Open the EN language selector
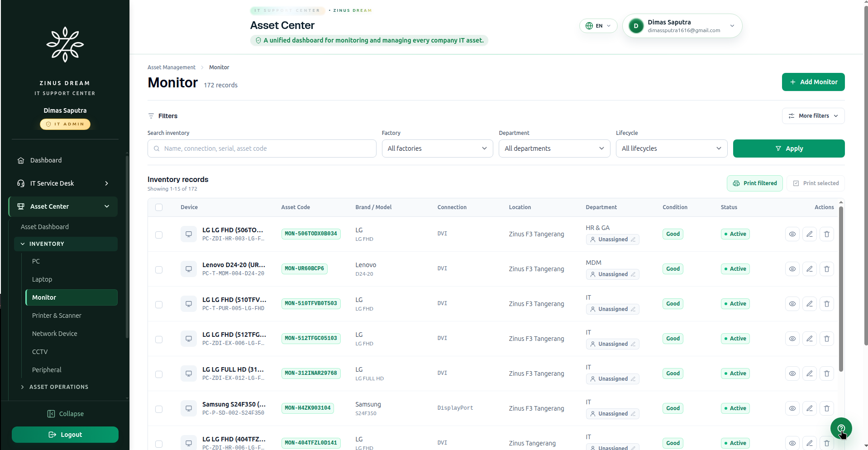Viewport: 868px width, 450px height. [598, 26]
